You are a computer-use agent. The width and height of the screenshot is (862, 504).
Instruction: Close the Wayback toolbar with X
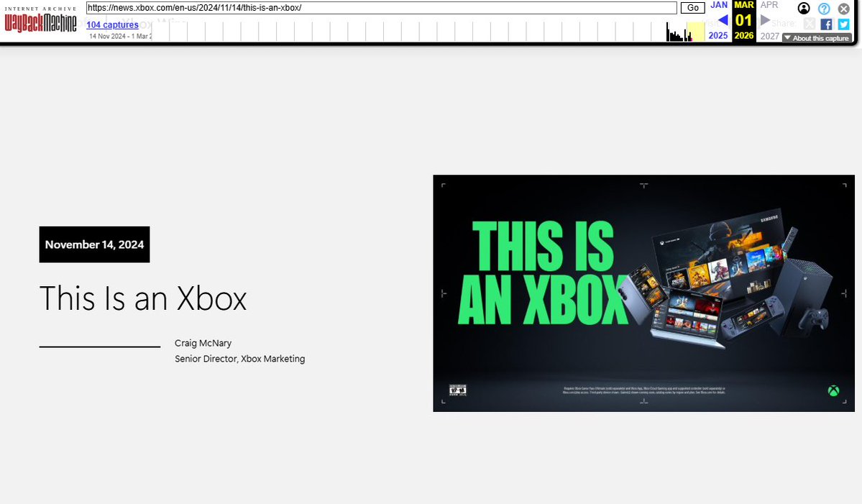pyautogui.click(x=844, y=8)
